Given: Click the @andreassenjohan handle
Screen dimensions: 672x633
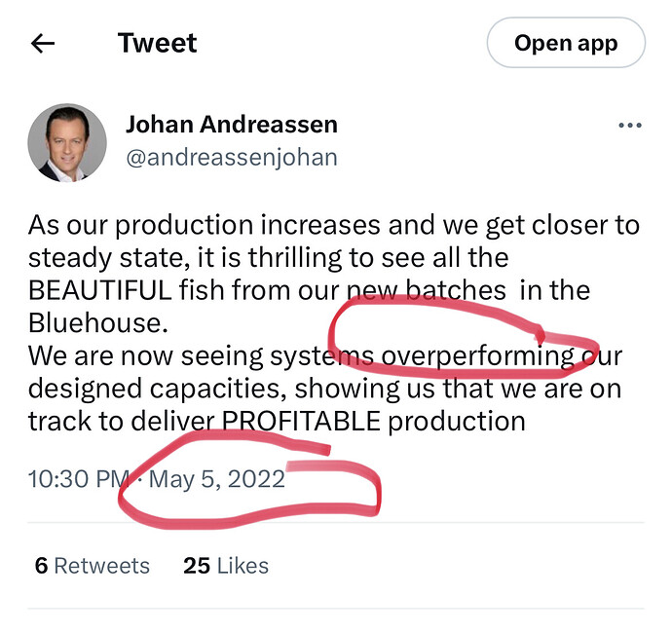Looking at the screenshot, I should [232, 158].
